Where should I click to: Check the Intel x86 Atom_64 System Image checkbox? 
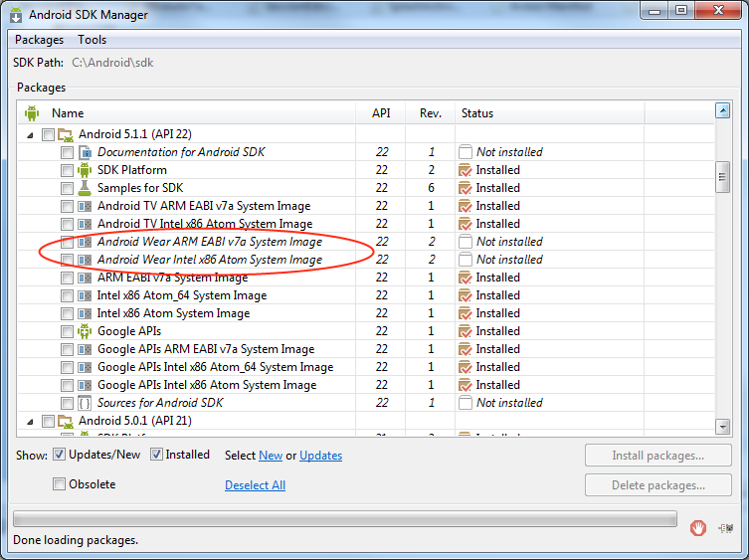coord(67,295)
